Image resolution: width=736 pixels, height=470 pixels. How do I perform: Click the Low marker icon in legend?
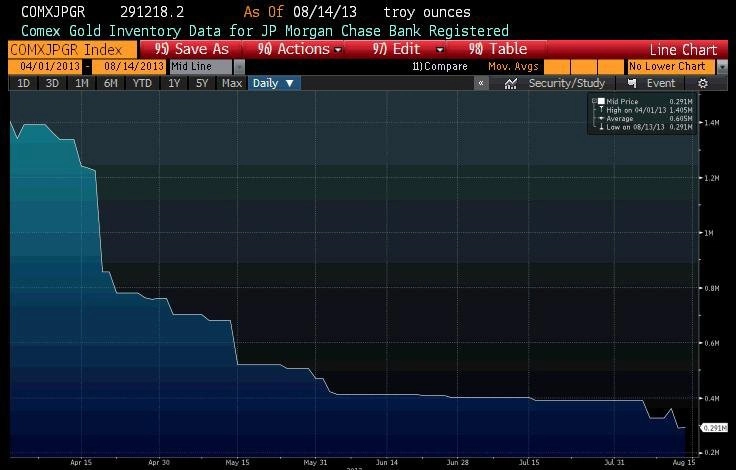click(x=601, y=127)
